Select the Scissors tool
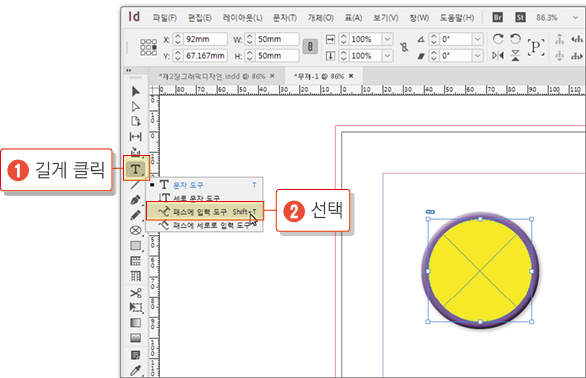Screen dimensions: 586x378 point(136,293)
